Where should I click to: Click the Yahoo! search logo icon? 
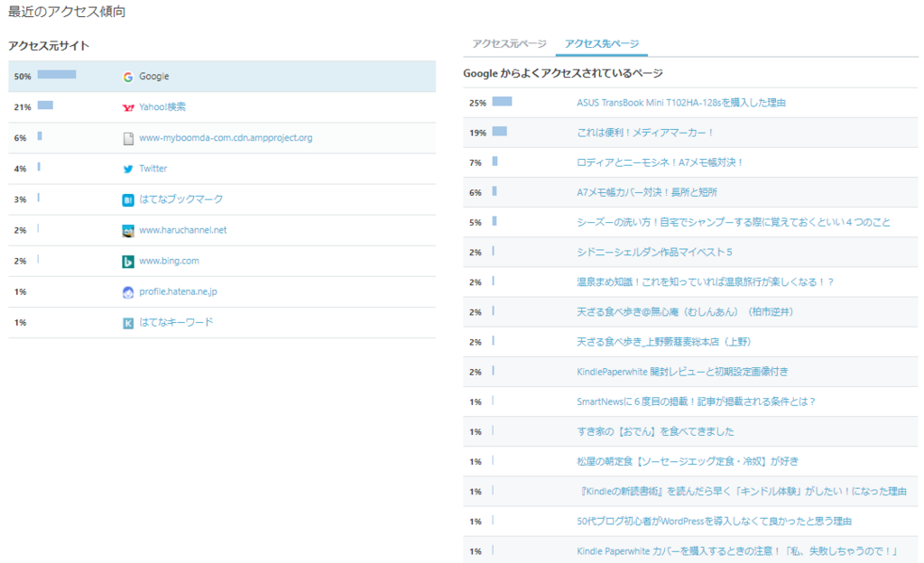pyautogui.click(x=128, y=107)
